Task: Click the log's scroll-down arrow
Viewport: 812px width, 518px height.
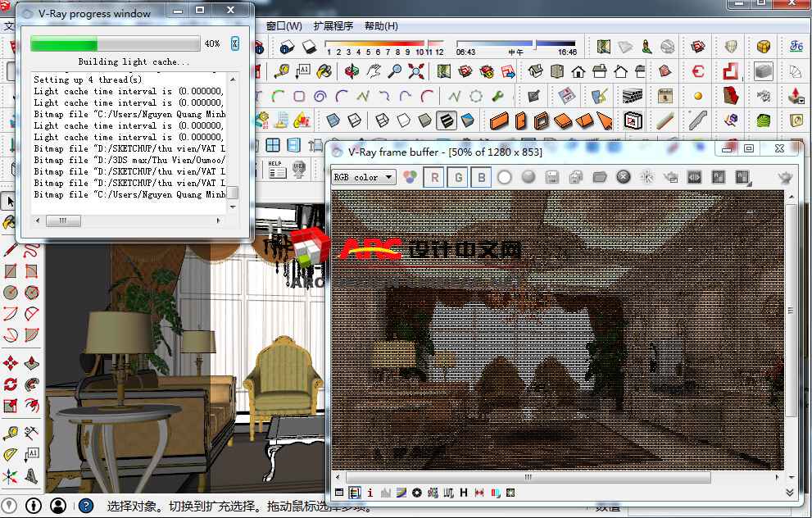Action: pos(233,207)
